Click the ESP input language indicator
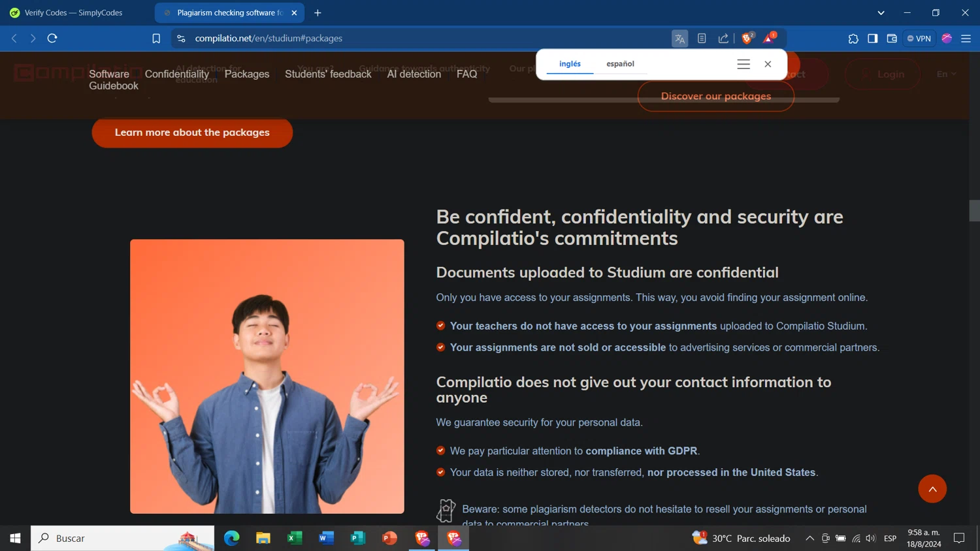 890,538
